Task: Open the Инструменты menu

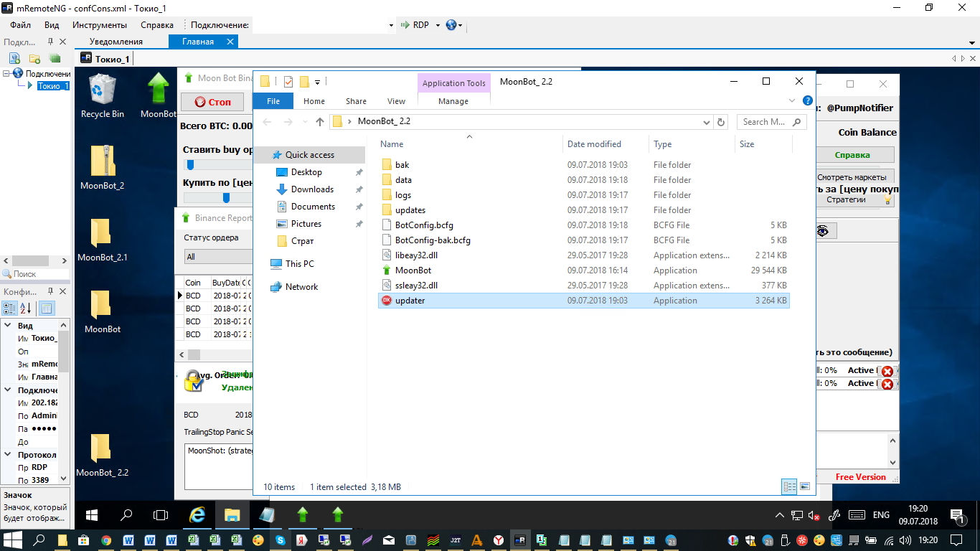Action: [100, 25]
